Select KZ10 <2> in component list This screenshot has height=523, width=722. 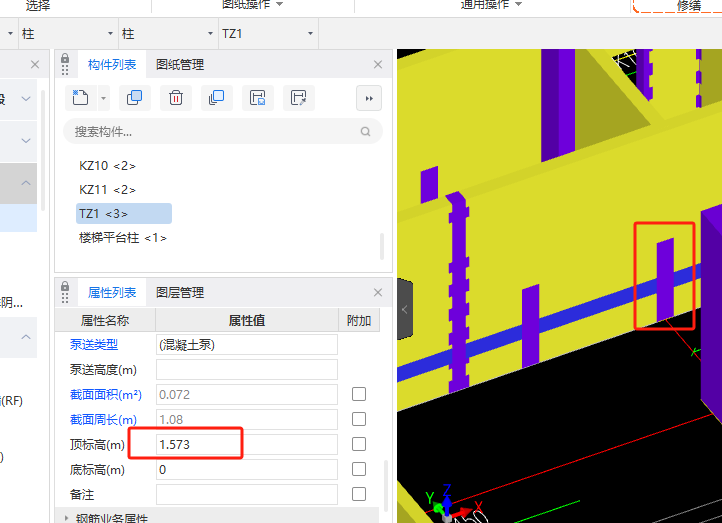107,166
